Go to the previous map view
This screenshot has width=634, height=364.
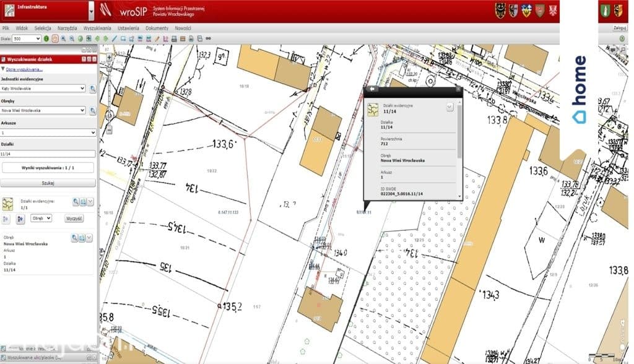(x=97, y=39)
